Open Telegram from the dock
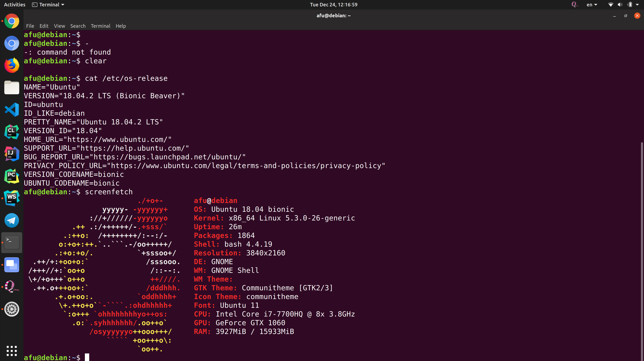The height and width of the screenshot is (361, 644). pos(12,220)
